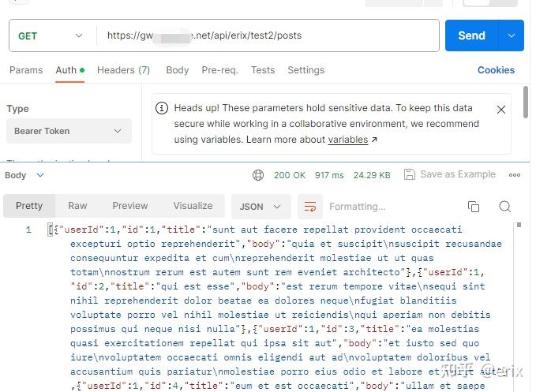Click the globe network info icon
The height and width of the screenshot is (392, 536).
(x=258, y=175)
